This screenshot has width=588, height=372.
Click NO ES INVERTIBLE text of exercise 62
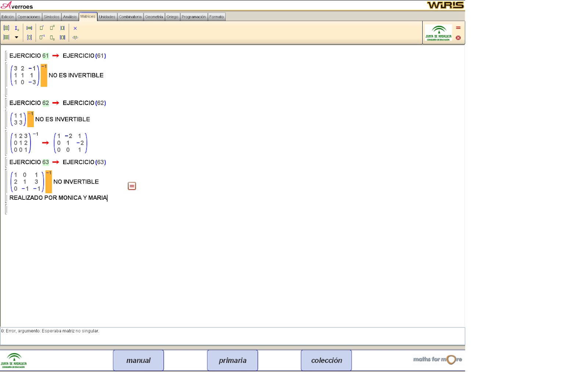(x=62, y=119)
